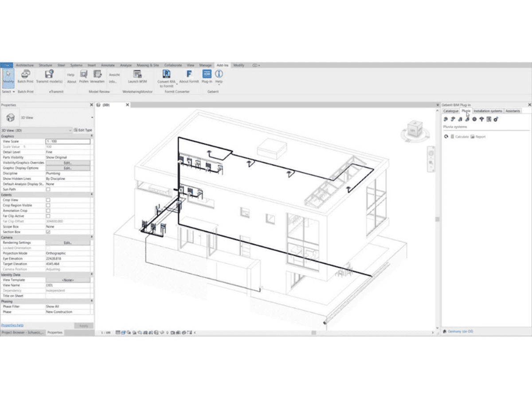Screen dimensions: 532x399
Task: Click the View Scale 1:100 field
Action: pyautogui.click(x=67, y=141)
